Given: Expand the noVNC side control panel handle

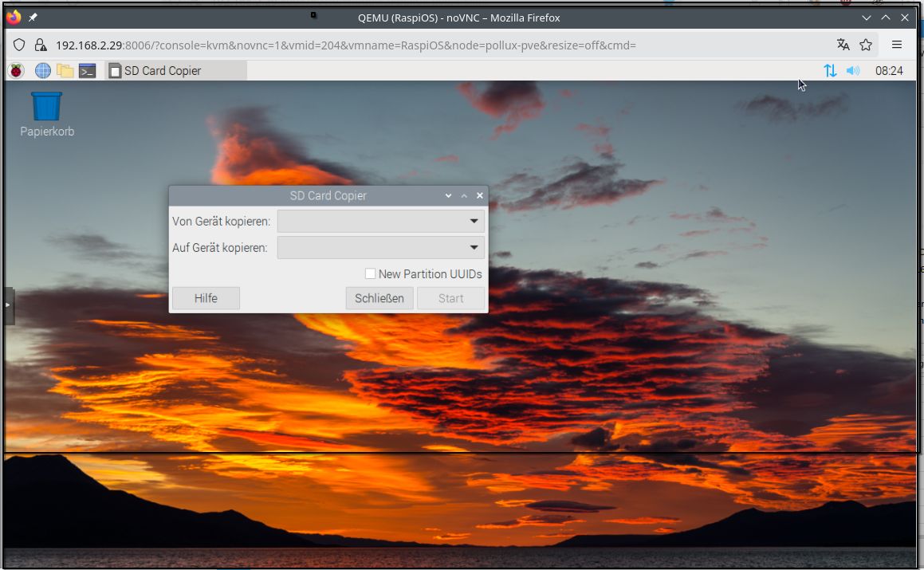Looking at the screenshot, I should pos(9,305).
